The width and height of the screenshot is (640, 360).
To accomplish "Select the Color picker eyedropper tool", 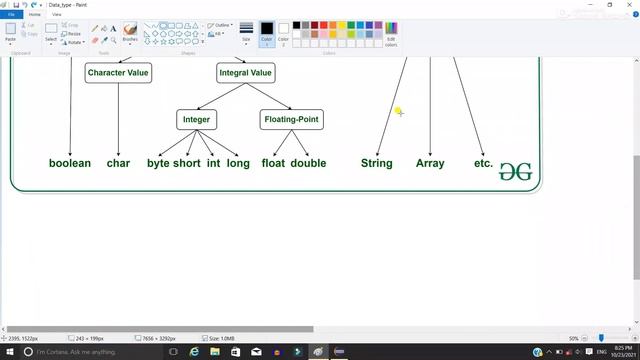I will (x=104, y=40).
